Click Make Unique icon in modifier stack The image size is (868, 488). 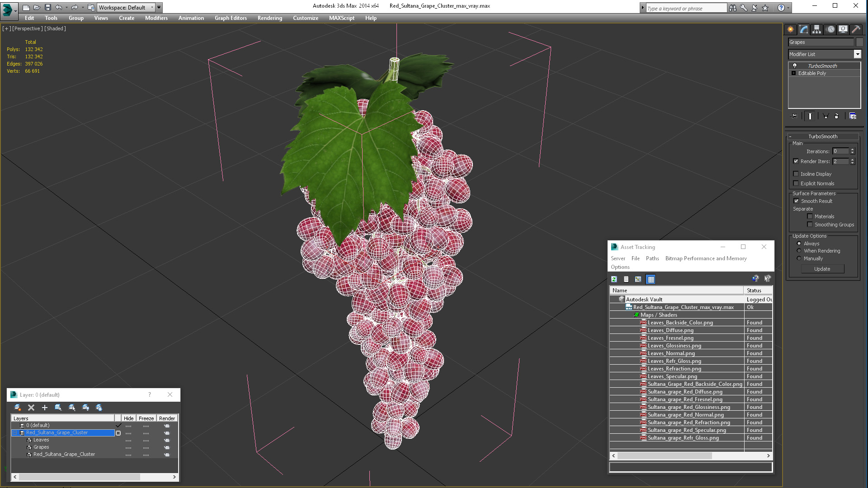tap(826, 116)
